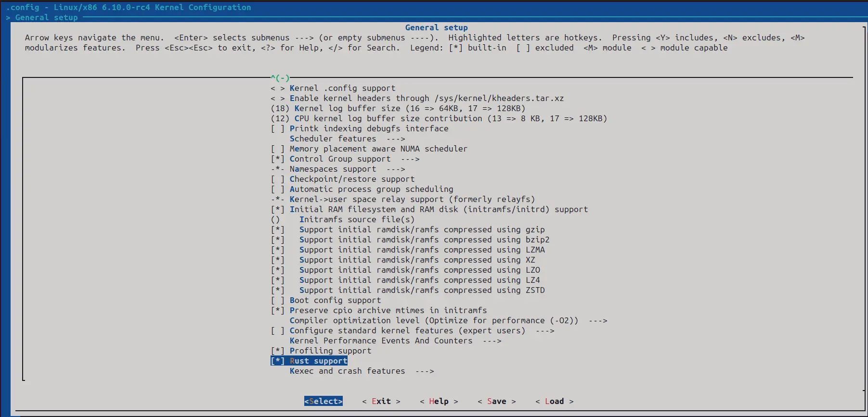Open Kernel Performance Events And Counters

396,341
